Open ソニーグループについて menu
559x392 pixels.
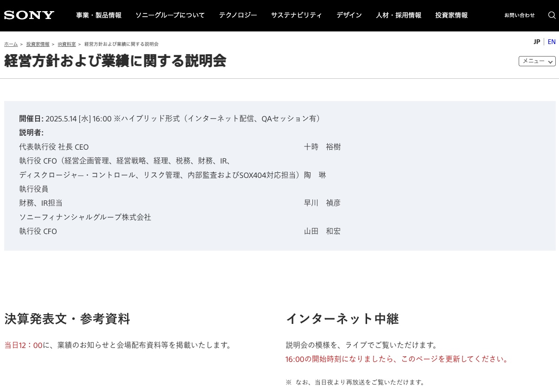click(170, 15)
